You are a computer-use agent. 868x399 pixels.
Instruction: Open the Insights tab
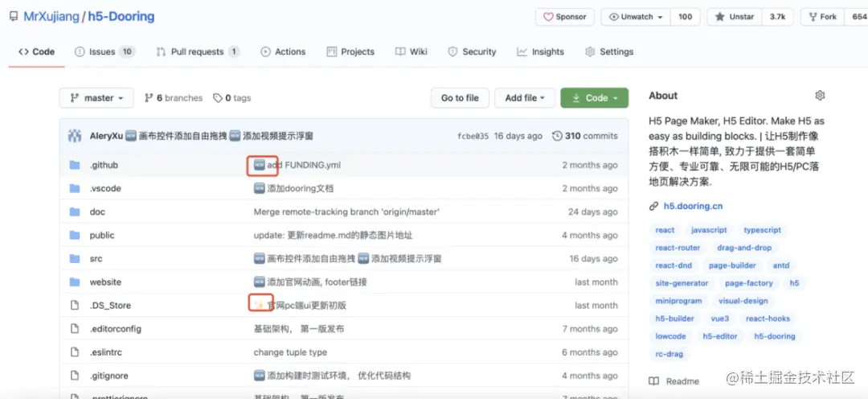(540, 51)
